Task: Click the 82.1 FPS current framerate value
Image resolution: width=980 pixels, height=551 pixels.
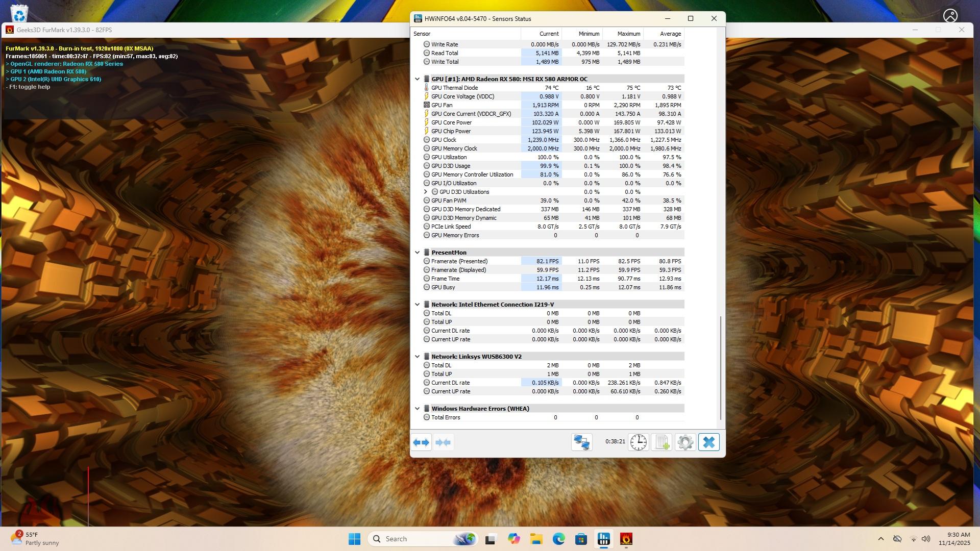Action: coord(547,261)
